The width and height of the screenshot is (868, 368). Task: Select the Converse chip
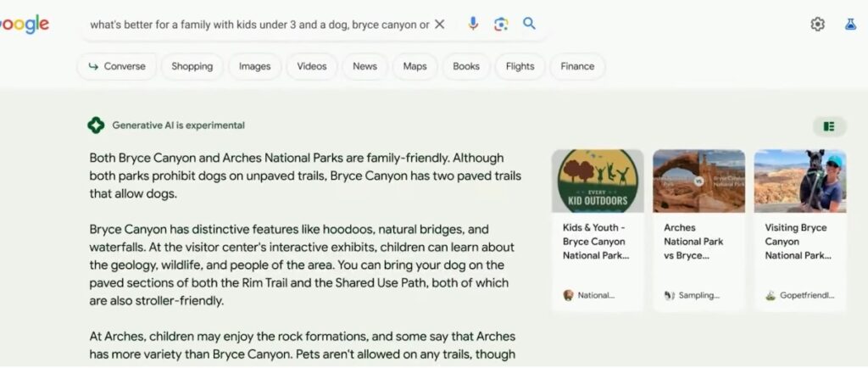[x=117, y=66]
